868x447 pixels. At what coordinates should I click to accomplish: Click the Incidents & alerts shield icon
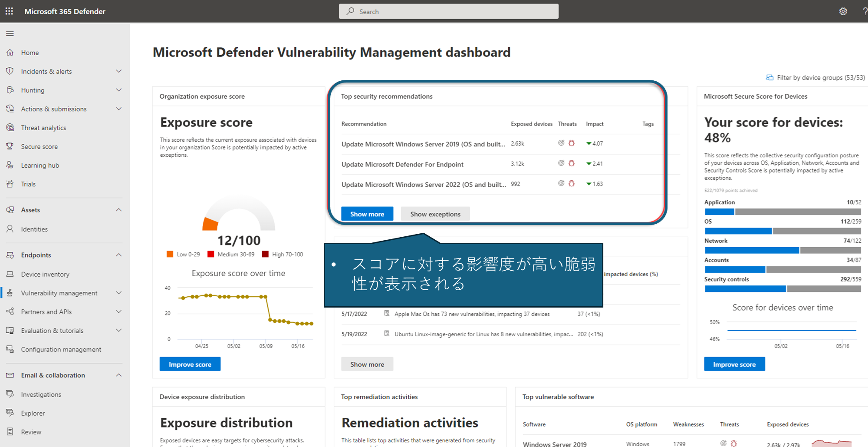[x=10, y=71]
